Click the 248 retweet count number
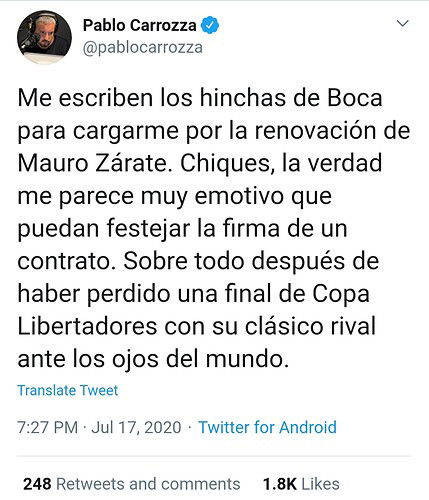 point(37,484)
